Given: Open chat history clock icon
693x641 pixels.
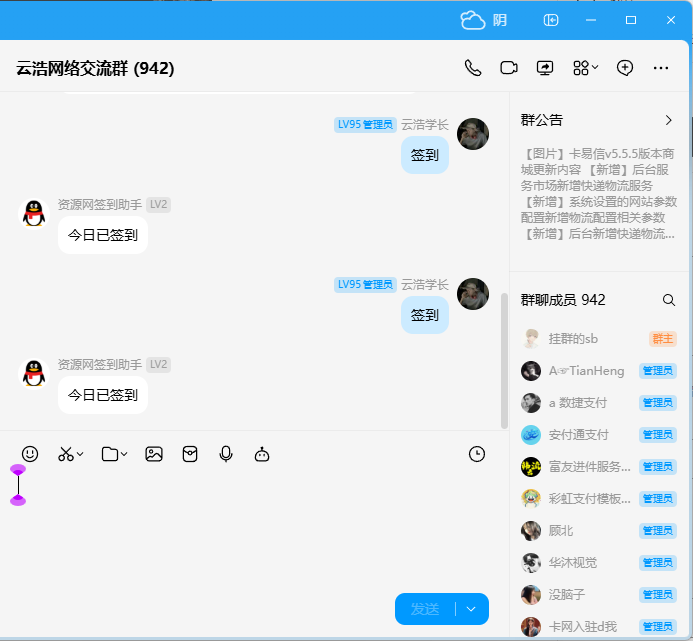Looking at the screenshot, I should [477, 454].
